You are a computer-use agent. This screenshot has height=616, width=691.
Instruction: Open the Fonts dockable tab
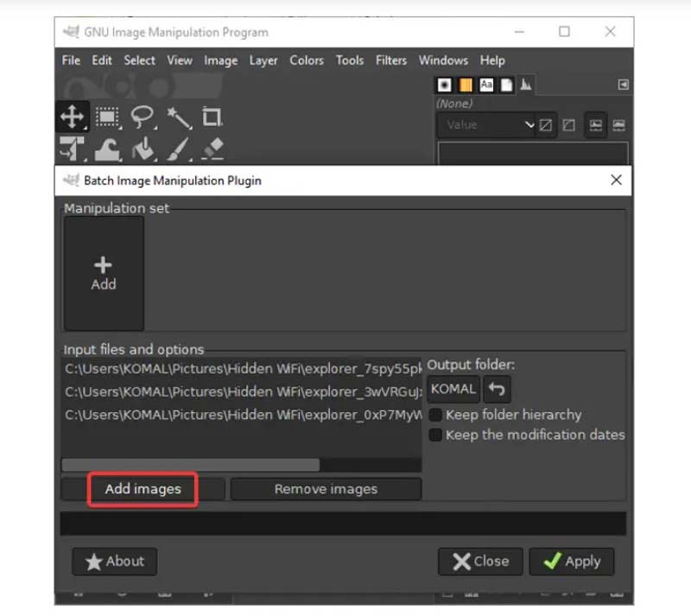coord(486,84)
